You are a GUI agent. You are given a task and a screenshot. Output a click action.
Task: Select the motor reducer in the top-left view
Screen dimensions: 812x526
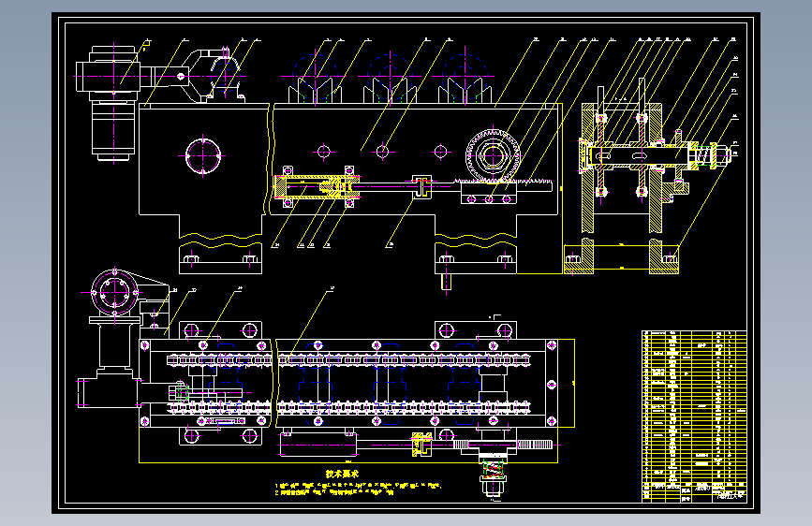pos(114,104)
